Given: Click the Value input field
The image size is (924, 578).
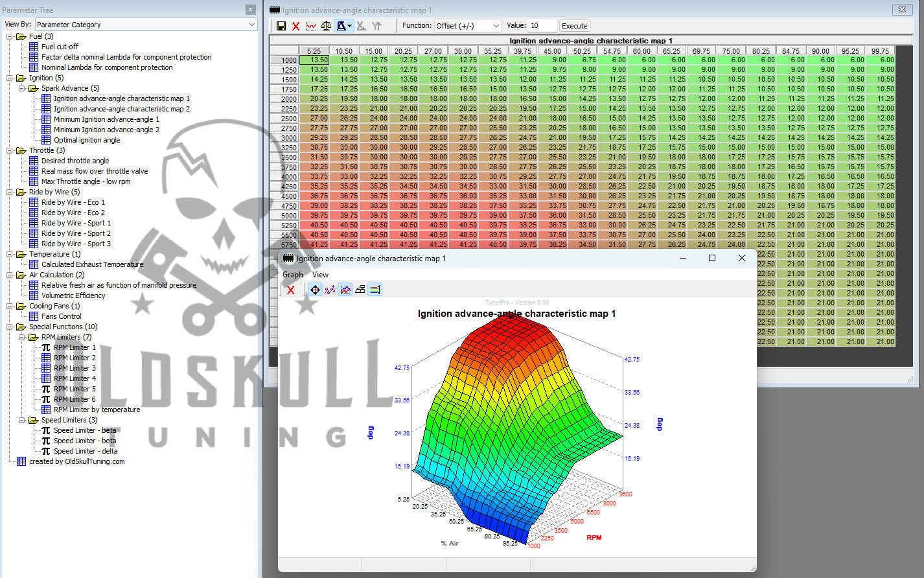Looking at the screenshot, I should coord(542,26).
